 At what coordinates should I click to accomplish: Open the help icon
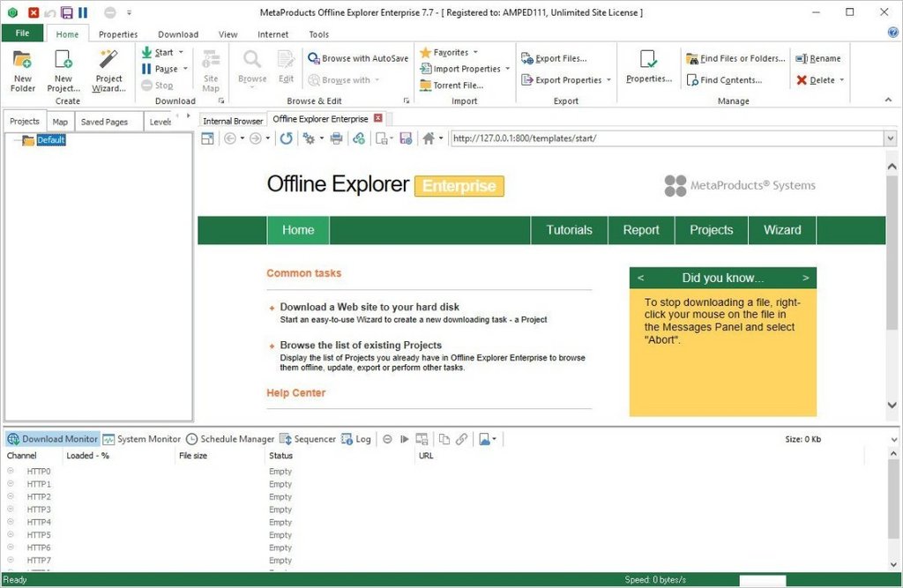(892, 33)
